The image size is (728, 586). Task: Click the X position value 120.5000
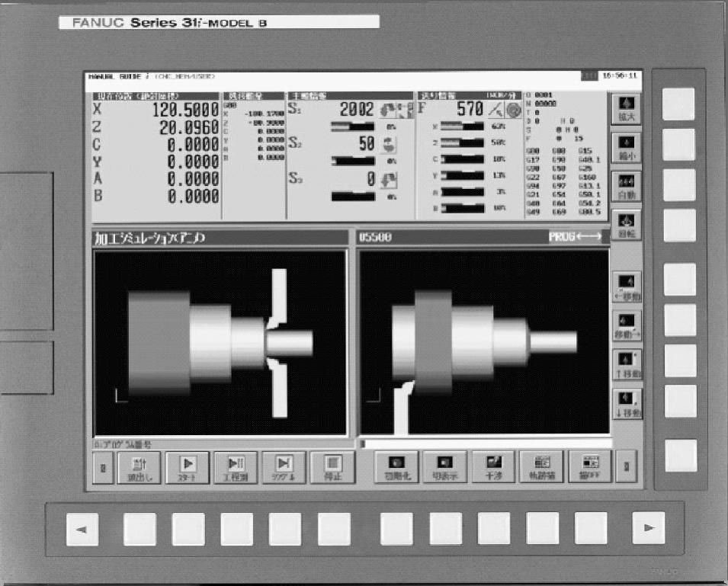click(x=186, y=110)
